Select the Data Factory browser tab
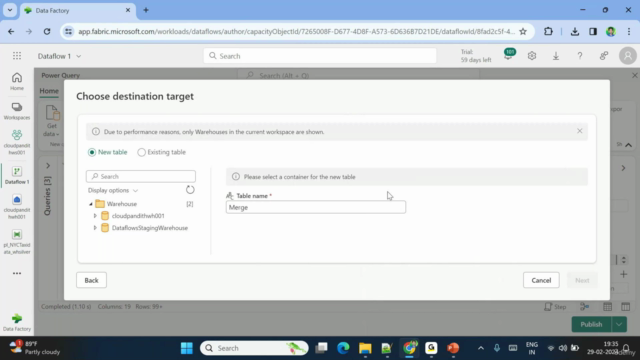This screenshot has height=360, width=640. pyautogui.click(x=77, y=10)
